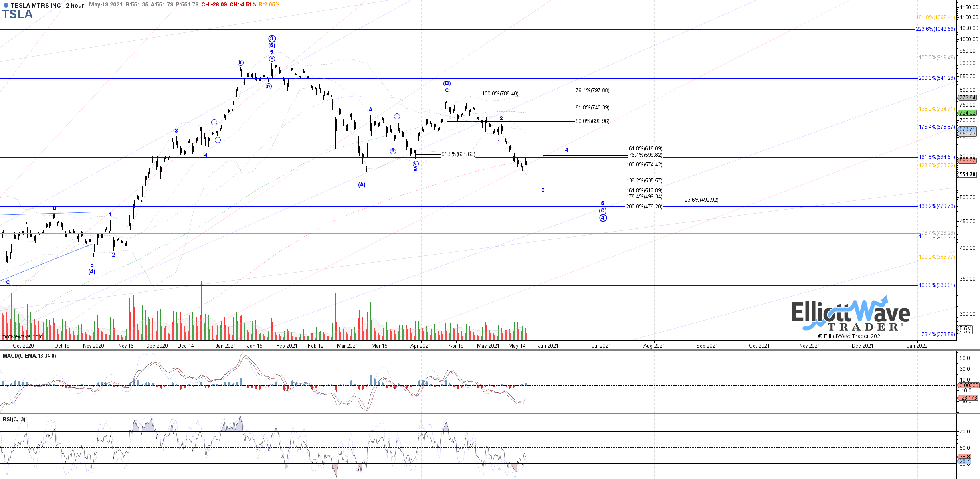
Task: Click the 100.0%(919.46) retracement label
Action: pyautogui.click(x=937, y=58)
